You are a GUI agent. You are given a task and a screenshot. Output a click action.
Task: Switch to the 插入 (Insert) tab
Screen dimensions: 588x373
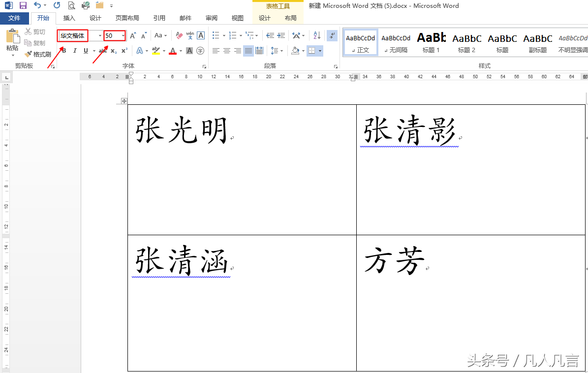click(69, 18)
